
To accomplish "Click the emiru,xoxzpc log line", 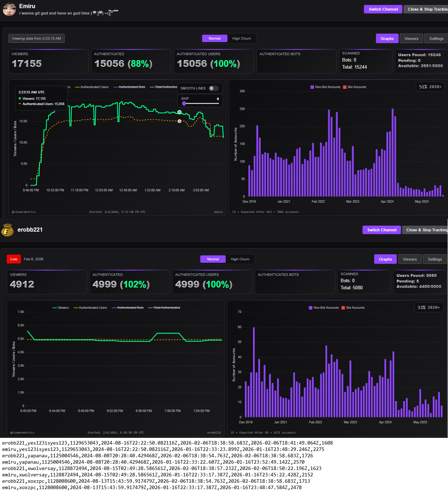I will pos(152,487).
